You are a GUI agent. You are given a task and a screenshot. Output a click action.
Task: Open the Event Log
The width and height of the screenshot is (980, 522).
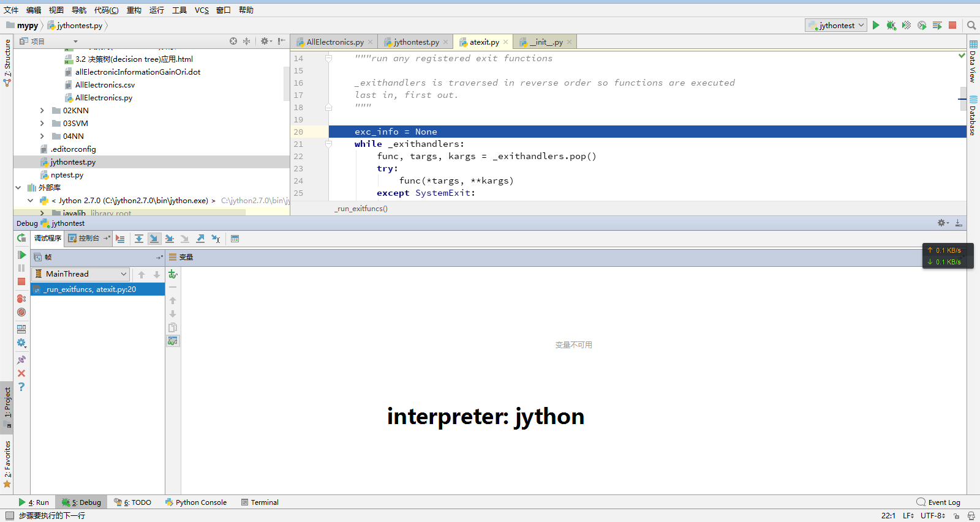(x=938, y=502)
